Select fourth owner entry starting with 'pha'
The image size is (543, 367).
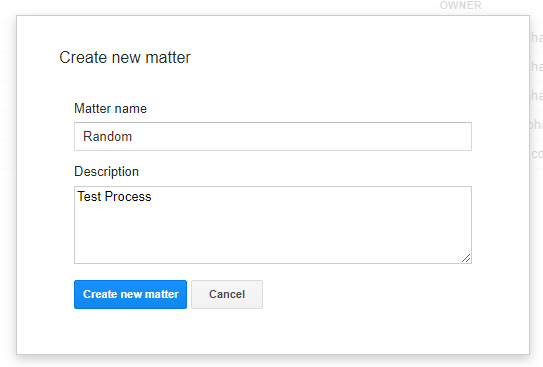536,125
